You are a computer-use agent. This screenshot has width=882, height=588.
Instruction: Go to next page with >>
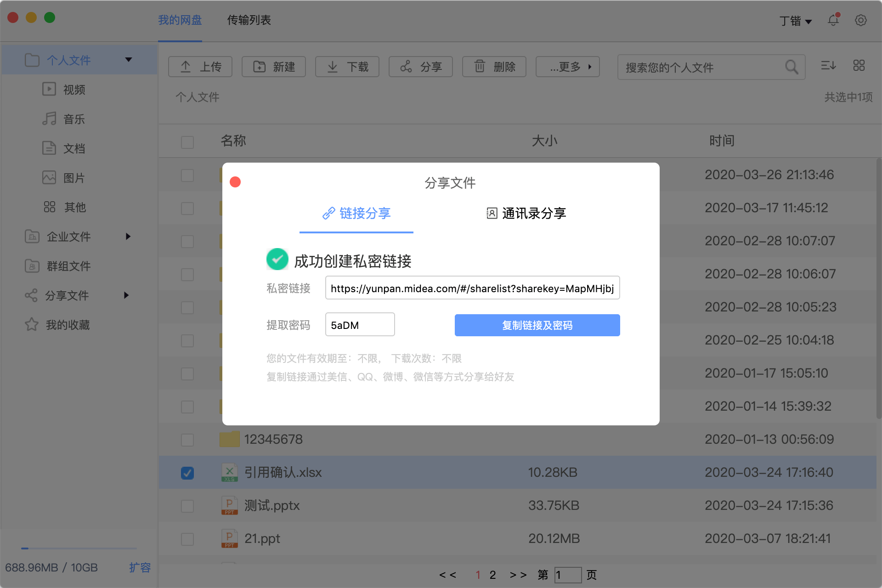(x=518, y=575)
